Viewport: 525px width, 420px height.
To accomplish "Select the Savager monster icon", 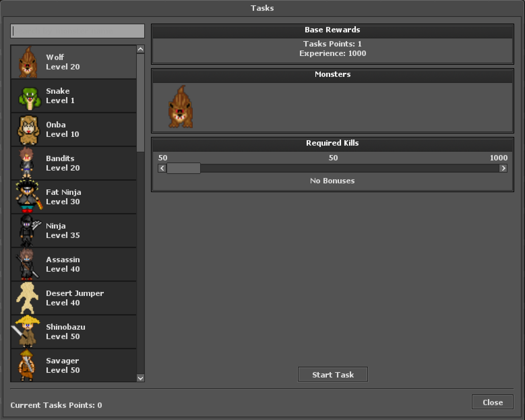I will pyautogui.click(x=27, y=365).
